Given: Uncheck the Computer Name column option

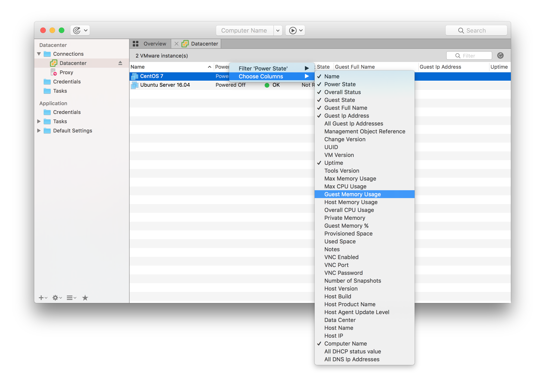Looking at the screenshot, I should pos(364,344).
